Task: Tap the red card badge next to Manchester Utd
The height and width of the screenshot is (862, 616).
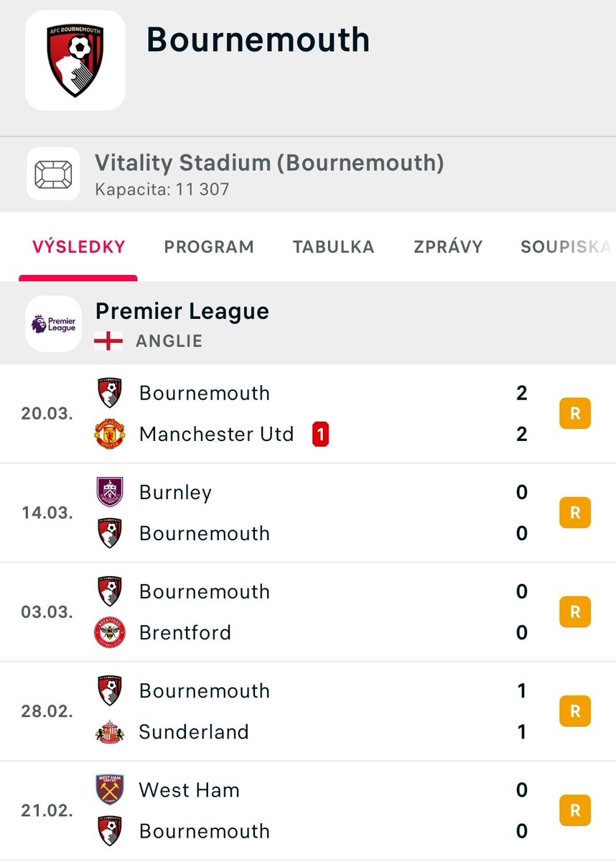Action: [x=321, y=435]
